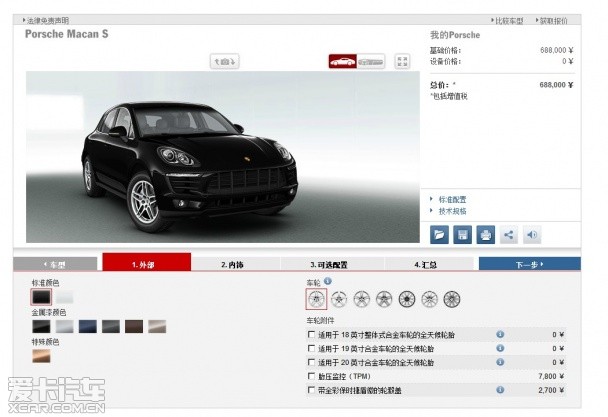
Task: Choose metallic dark blue paint swatch
Action: pyautogui.click(x=88, y=326)
